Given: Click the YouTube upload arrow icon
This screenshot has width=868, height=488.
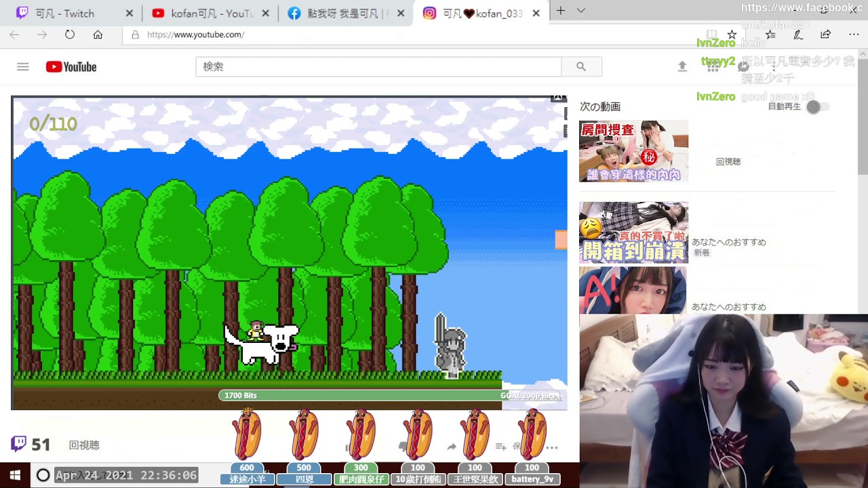Looking at the screenshot, I should click(x=682, y=66).
